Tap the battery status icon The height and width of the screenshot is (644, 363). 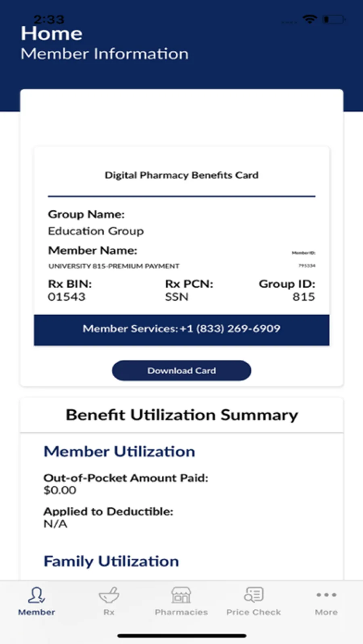334,19
